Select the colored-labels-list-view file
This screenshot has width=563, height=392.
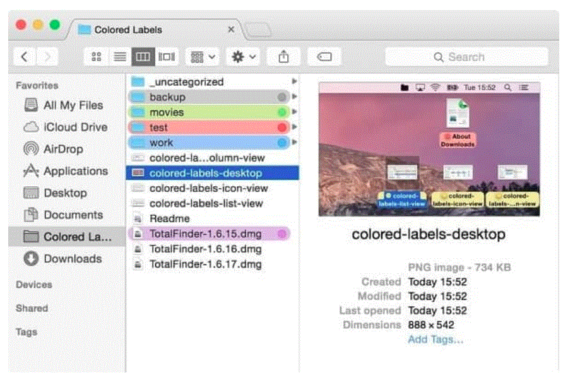click(x=213, y=203)
